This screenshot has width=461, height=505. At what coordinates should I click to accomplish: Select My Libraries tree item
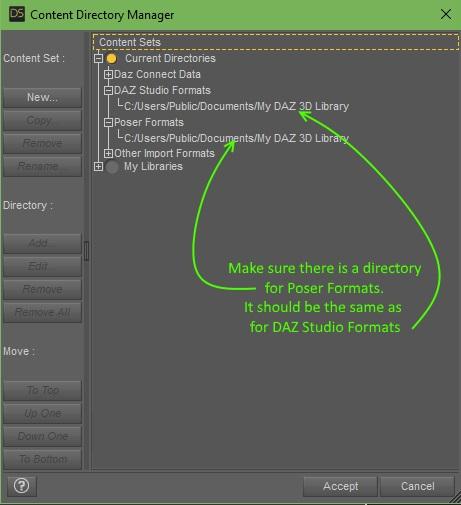coord(153,166)
